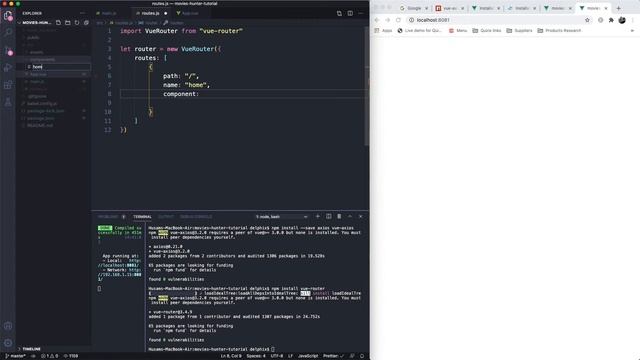Change language mode JavaScript in status bar
Image resolution: width=640 pixels, height=360 pixels.
click(308, 356)
